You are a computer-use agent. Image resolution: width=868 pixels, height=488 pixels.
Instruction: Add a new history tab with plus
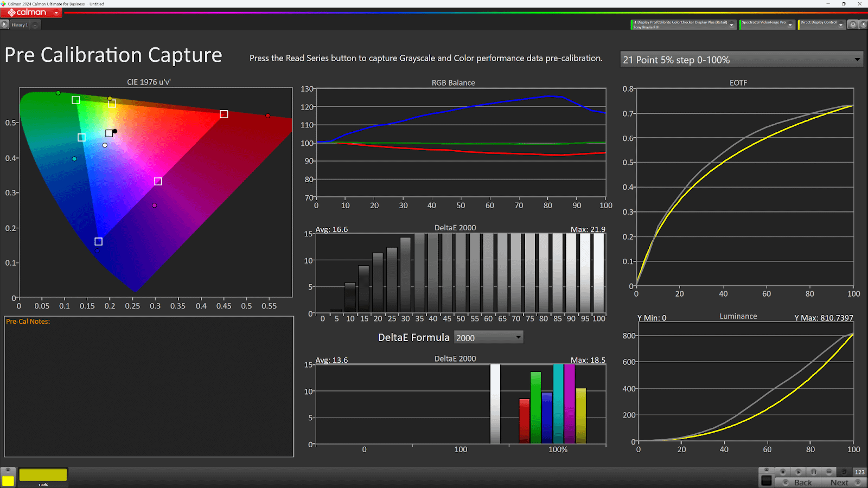pos(35,25)
